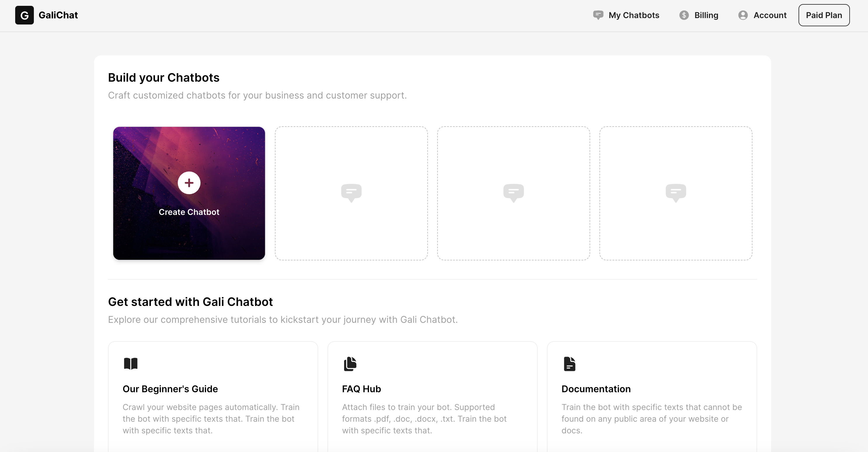Click the Create Chatbot label

[x=189, y=212]
